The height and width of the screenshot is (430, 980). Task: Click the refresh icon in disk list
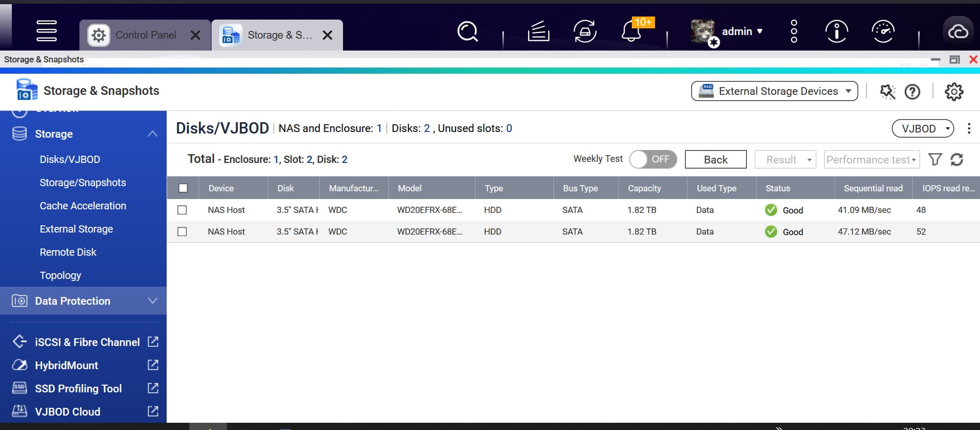[x=957, y=160]
